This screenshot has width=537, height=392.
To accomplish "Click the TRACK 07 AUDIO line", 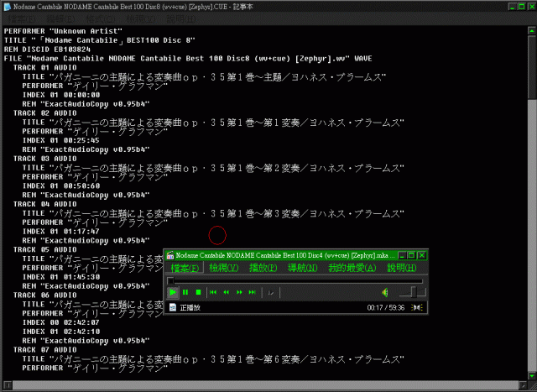I will pyautogui.click(x=44, y=350).
